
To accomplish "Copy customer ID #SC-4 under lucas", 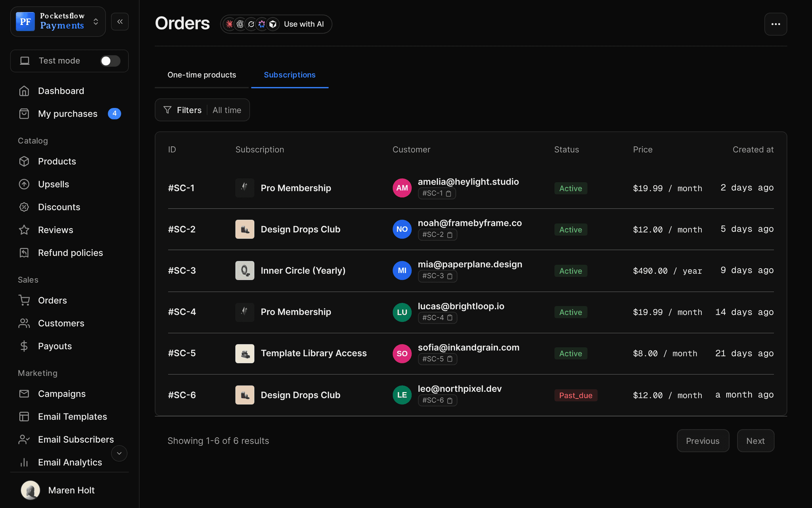I will pyautogui.click(x=450, y=318).
